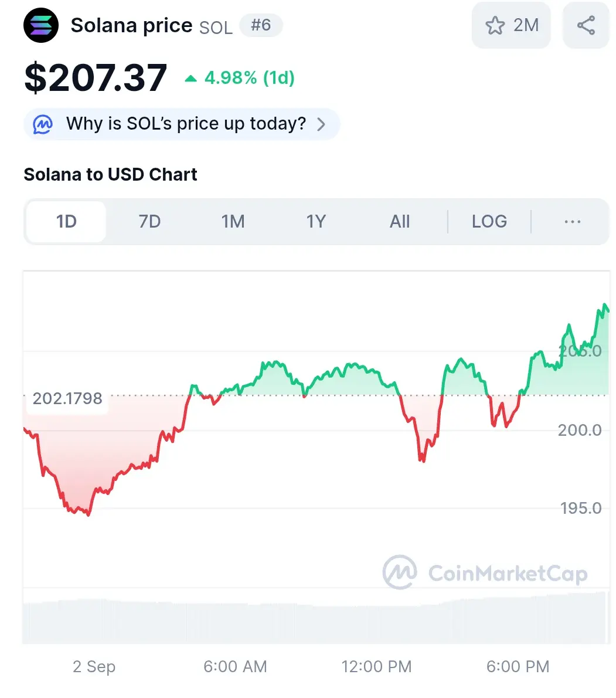The width and height of the screenshot is (616, 698).
Task: Click the green up-triangle price change indicator
Action: coord(191,79)
